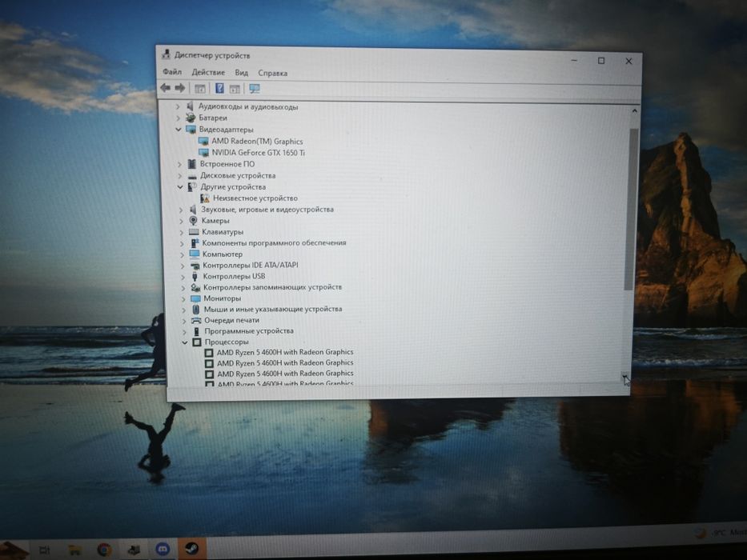The image size is (747, 560).
Task: Click the device tree vertical scrollbar thumb
Action: [630, 209]
